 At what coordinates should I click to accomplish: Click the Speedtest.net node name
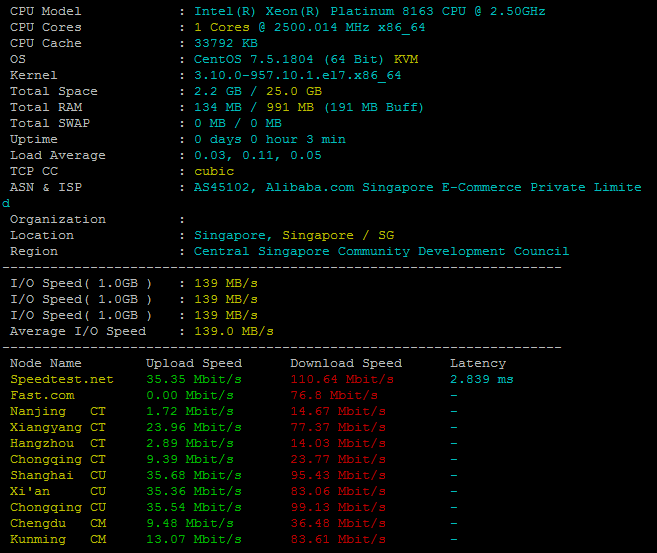[62, 380]
